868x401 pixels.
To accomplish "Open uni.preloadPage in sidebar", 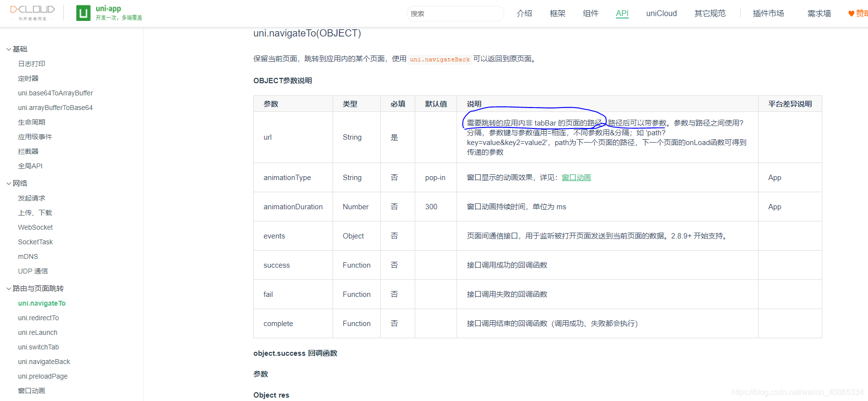I will [43, 376].
